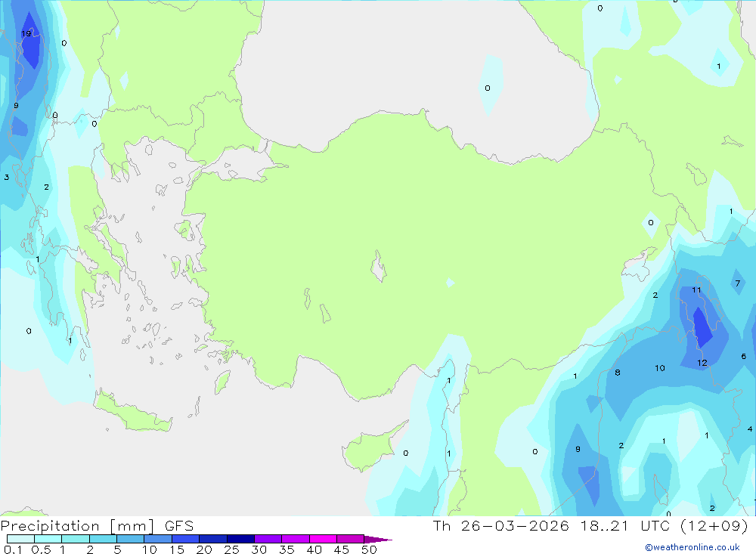The width and height of the screenshot is (756, 554).
Task: Click the legend label '30'
Action: (x=259, y=549)
